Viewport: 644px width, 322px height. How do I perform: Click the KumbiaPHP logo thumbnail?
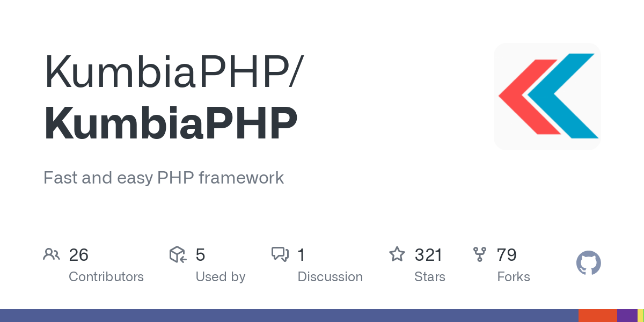[x=547, y=97]
